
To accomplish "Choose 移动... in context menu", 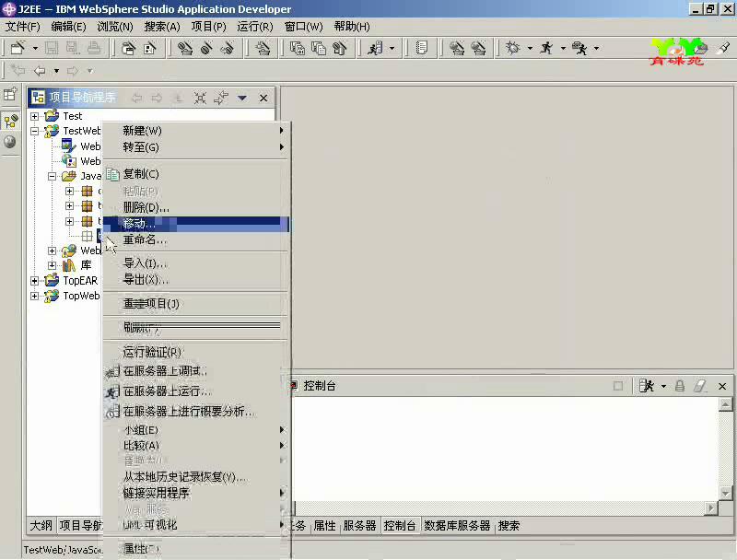I will (196, 224).
